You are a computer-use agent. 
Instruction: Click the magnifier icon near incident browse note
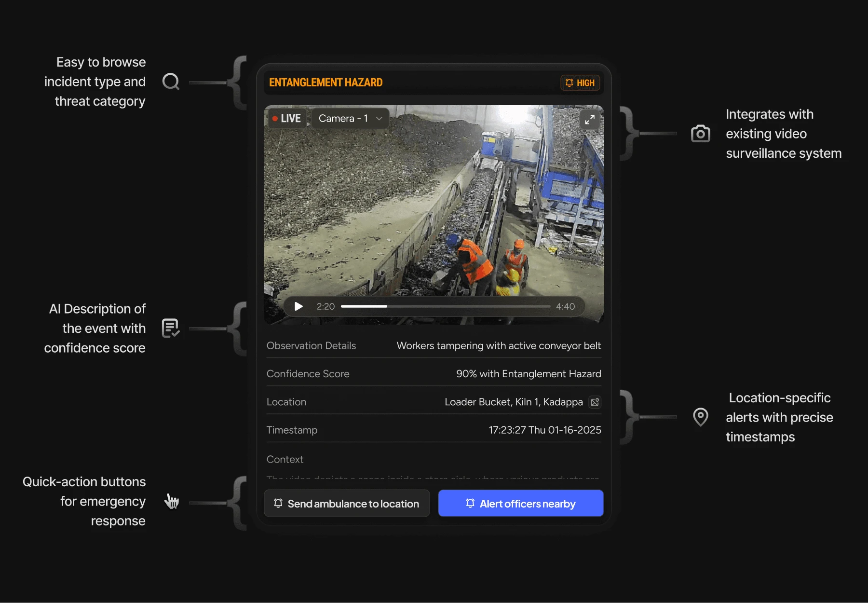tap(171, 82)
